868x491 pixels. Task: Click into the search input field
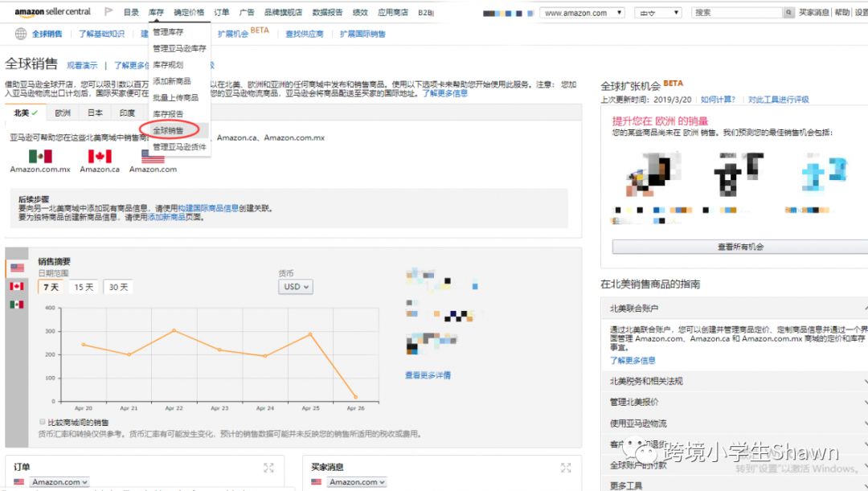737,12
